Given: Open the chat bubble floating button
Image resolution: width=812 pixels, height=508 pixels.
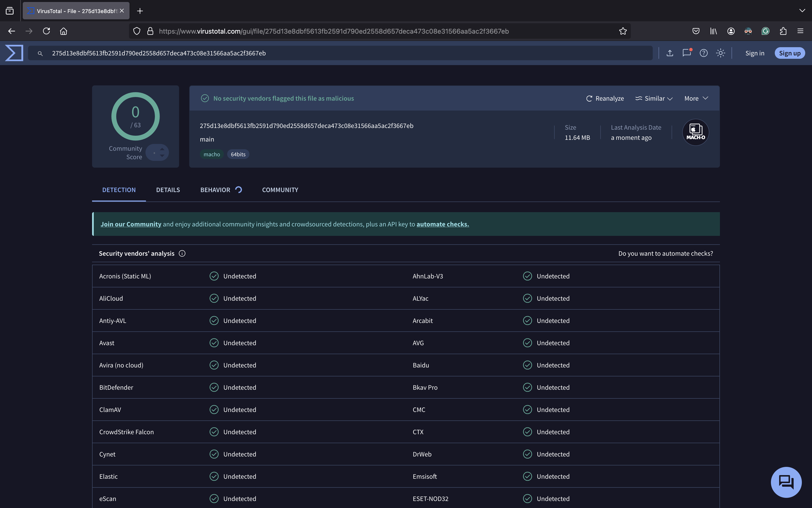Looking at the screenshot, I should 786,482.
